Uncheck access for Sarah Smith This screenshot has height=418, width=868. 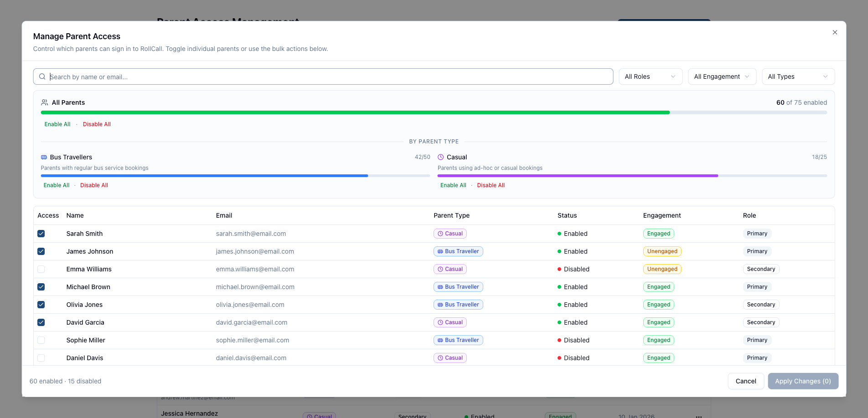pyautogui.click(x=41, y=234)
